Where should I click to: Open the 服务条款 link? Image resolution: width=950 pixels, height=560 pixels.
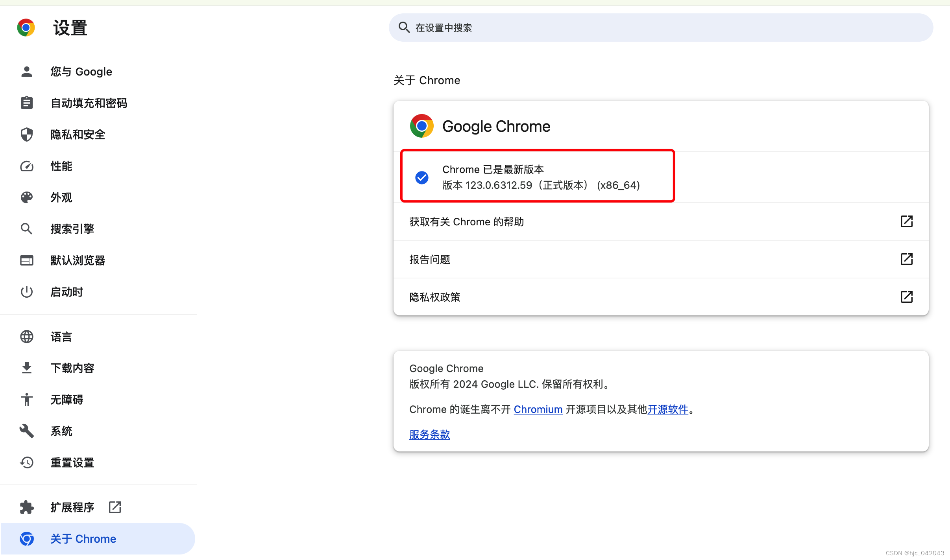click(x=429, y=435)
